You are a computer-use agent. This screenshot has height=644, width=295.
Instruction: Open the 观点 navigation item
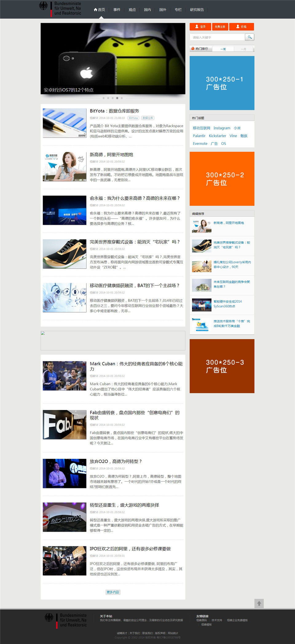(132, 10)
